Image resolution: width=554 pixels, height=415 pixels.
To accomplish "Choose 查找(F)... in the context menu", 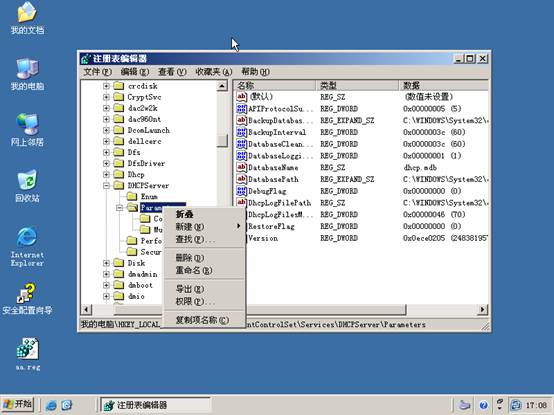I will [204, 239].
